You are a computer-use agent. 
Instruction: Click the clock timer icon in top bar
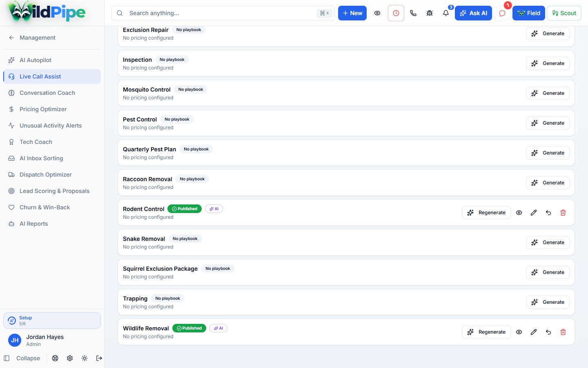click(x=396, y=13)
